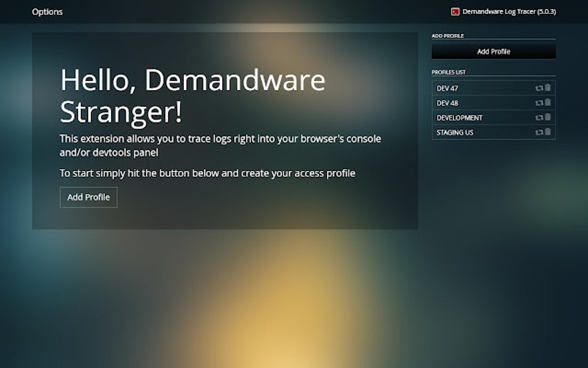Click the Add Profile button below the welcome text

click(88, 197)
